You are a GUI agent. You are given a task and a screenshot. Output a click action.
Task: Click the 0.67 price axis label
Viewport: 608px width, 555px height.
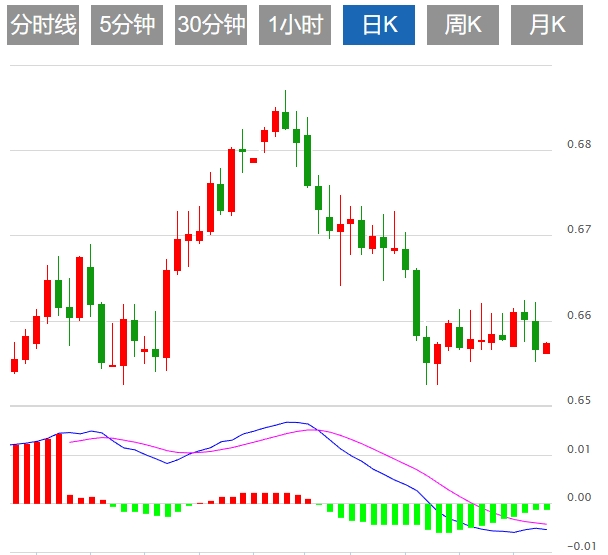[x=579, y=229]
